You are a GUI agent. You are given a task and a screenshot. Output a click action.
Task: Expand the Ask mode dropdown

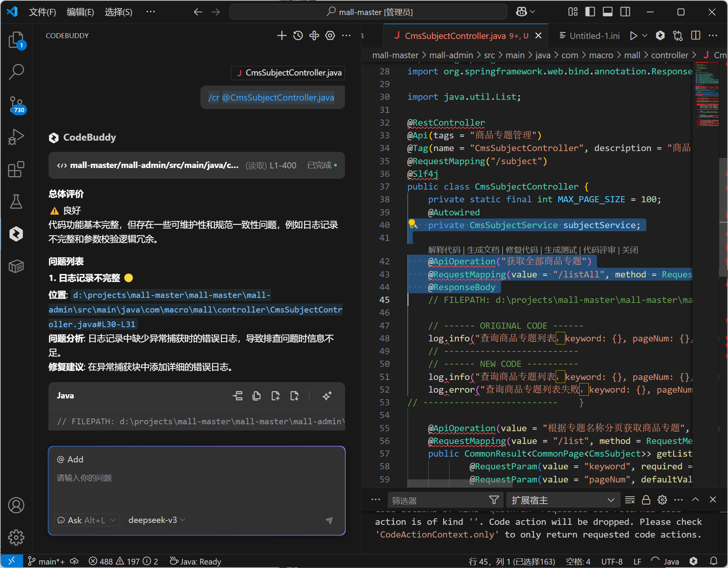[87, 520]
